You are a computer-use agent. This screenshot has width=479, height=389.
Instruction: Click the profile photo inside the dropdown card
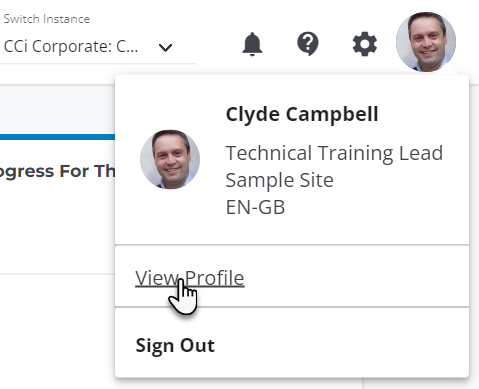[170, 159]
